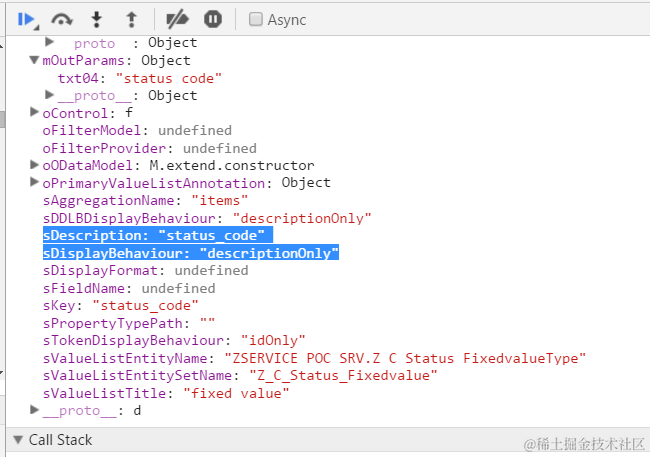This screenshot has width=650, height=457.
Task: Expand the oControl property
Action: click(x=34, y=112)
